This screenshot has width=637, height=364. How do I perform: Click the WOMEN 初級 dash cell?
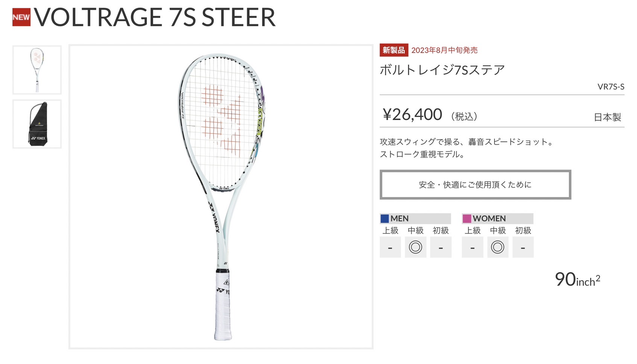pos(523,247)
